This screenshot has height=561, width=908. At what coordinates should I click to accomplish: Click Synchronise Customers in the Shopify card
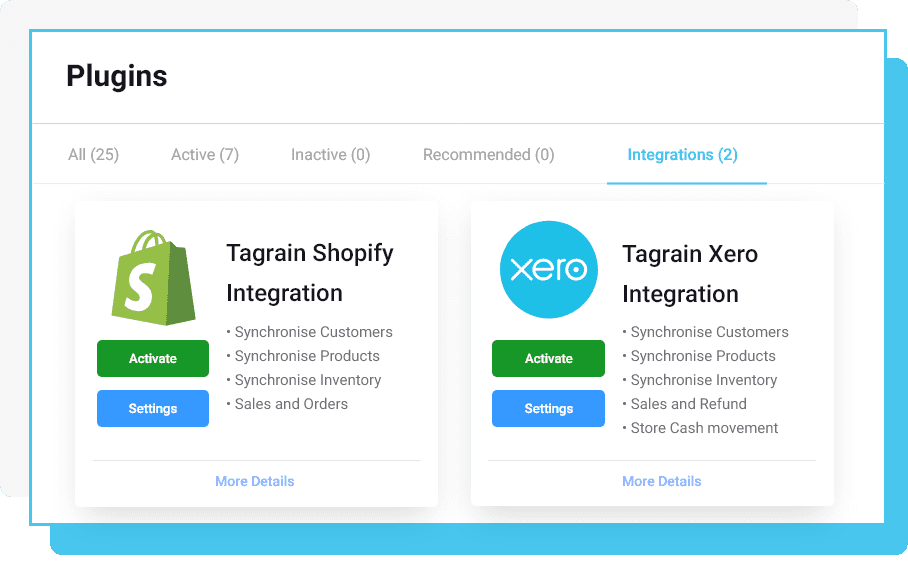(313, 332)
